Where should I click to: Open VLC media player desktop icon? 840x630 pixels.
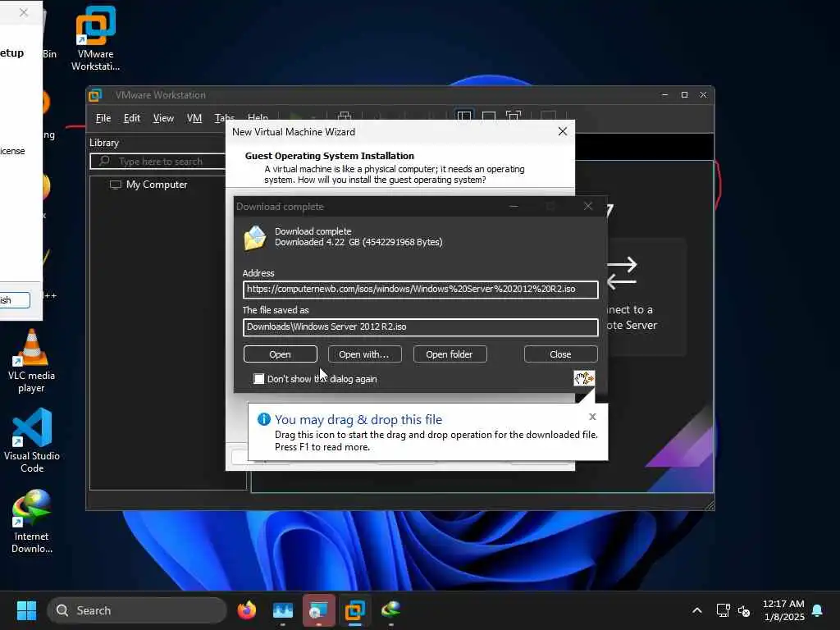pyautogui.click(x=31, y=361)
